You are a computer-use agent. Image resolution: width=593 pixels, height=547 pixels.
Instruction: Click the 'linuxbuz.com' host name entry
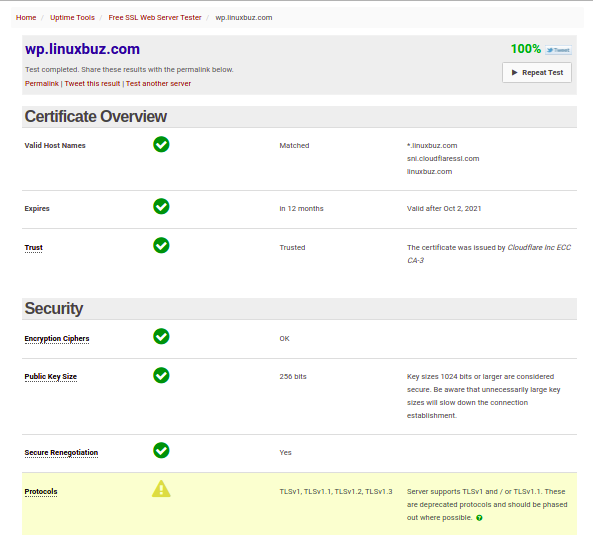coord(429,172)
